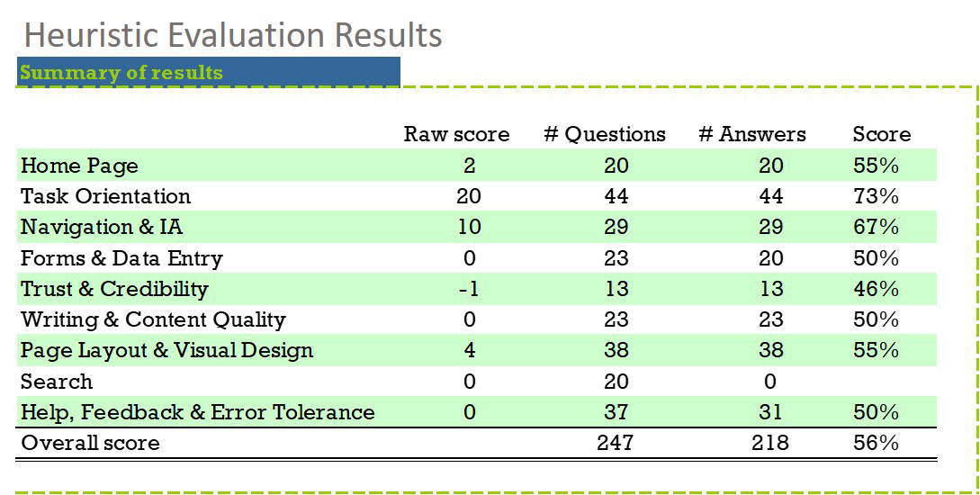The image size is (980, 495).
Task: Select Writing & Content Quality score '50%'
Action: point(876,319)
